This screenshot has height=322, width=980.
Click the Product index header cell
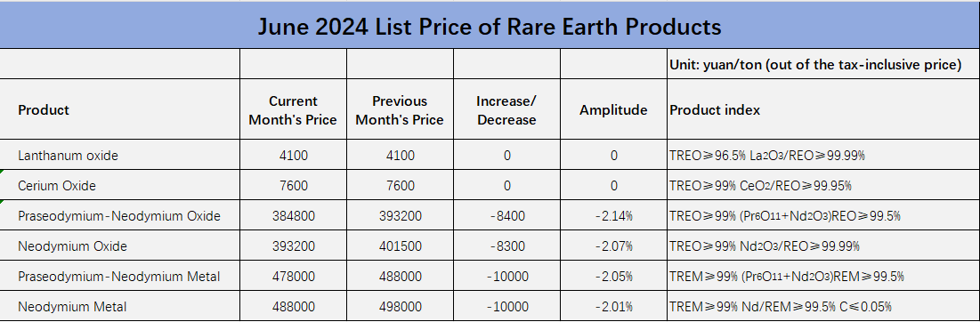point(823,109)
